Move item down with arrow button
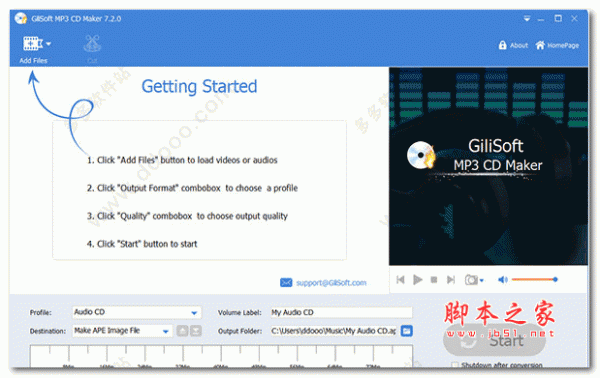600x378 pixels. pyautogui.click(x=196, y=331)
